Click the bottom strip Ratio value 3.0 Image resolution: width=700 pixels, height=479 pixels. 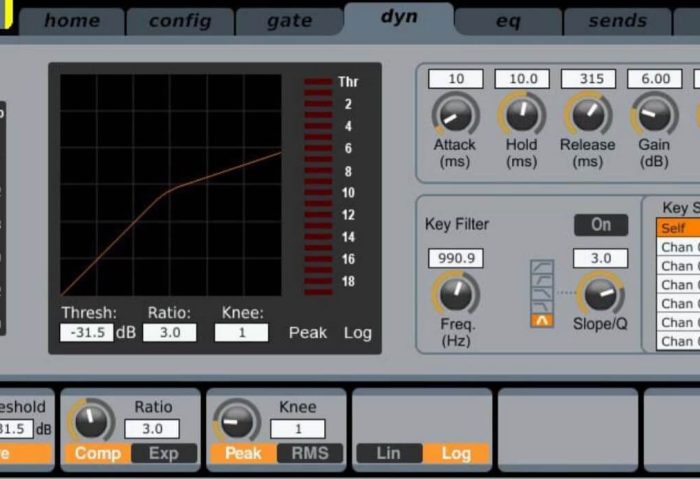pyautogui.click(x=152, y=429)
